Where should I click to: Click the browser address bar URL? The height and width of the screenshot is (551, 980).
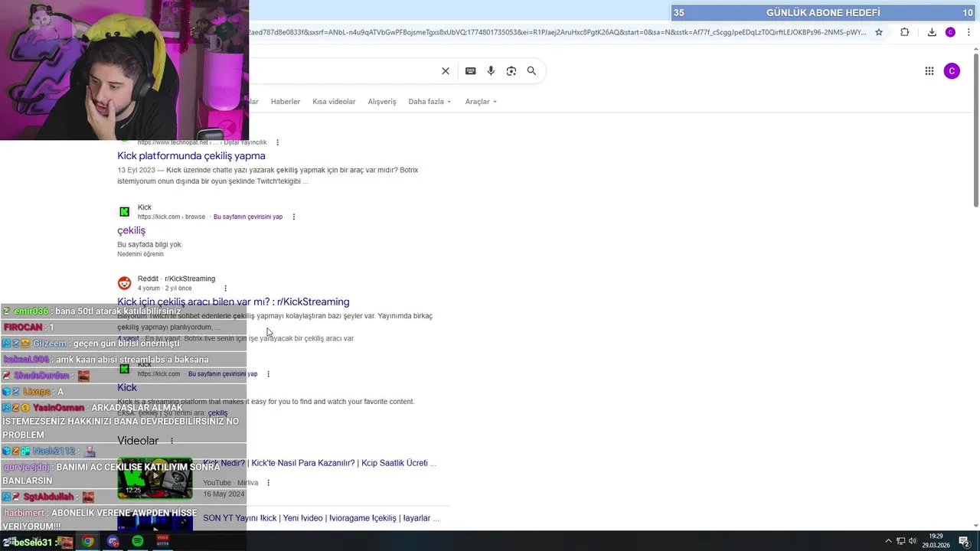[557, 32]
